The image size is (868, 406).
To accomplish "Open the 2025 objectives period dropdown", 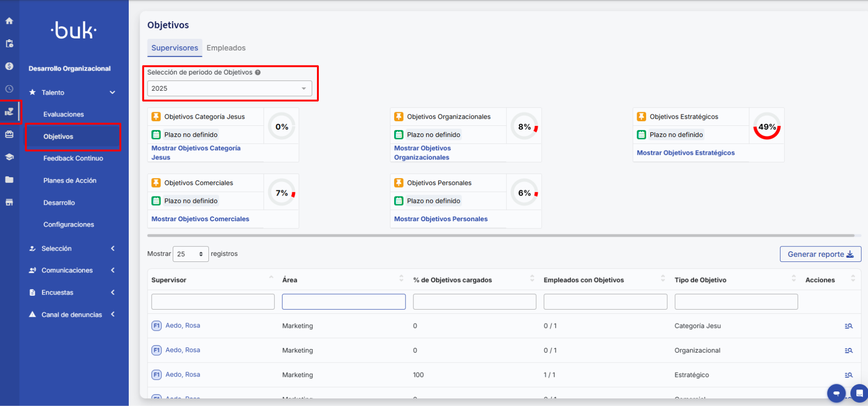I will 229,88.
